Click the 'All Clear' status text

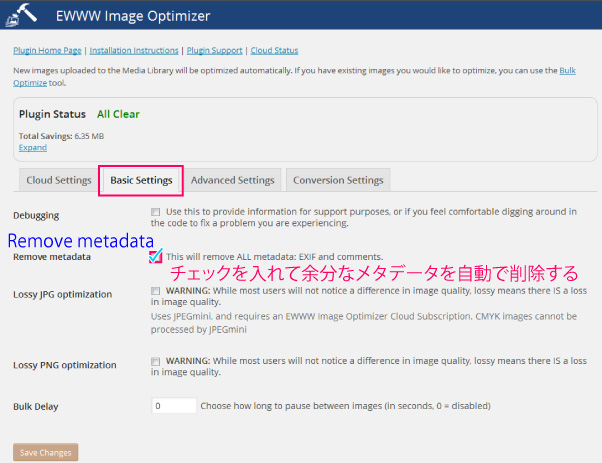118,114
